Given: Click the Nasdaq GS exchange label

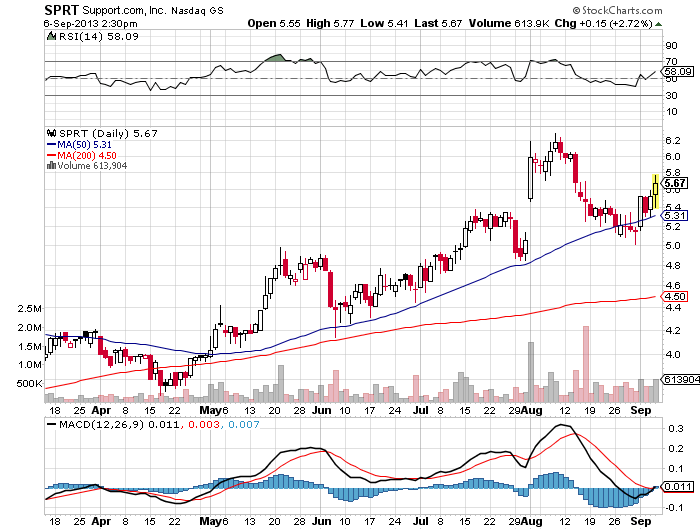Looking at the screenshot, I should pos(197,10).
